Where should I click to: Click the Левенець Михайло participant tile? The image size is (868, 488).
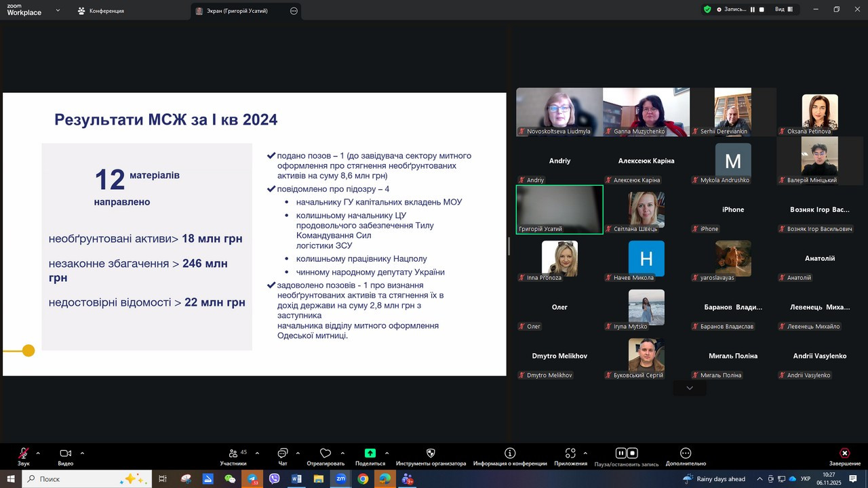click(x=820, y=307)
